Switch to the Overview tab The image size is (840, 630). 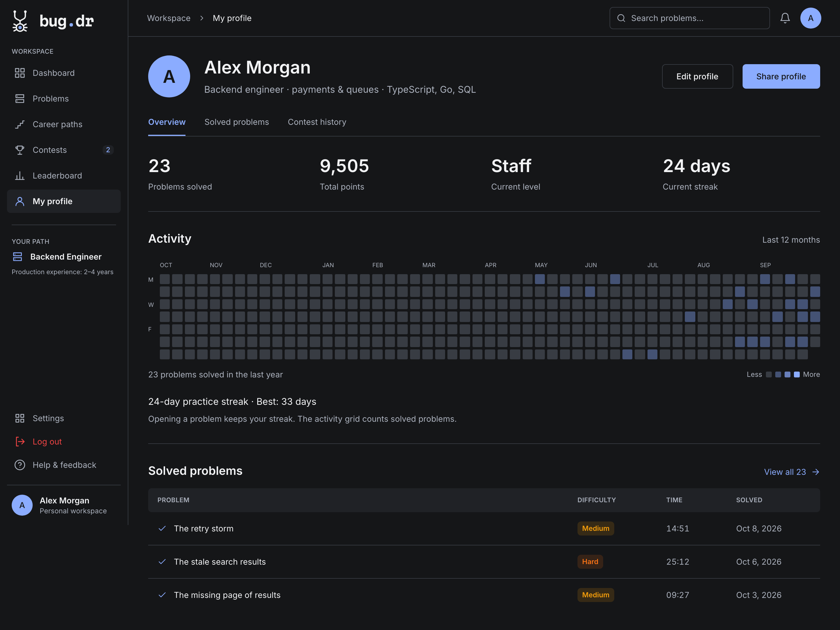click(x=167, y=122)
